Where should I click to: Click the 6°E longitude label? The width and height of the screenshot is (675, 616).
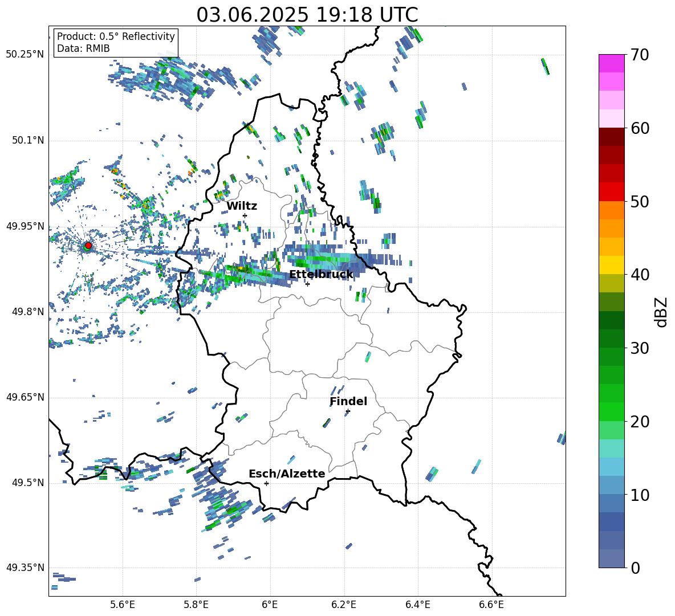pos(270,605)
